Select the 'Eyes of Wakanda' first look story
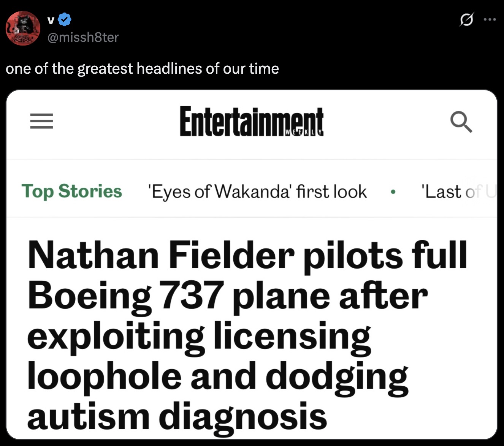The width and height of the screenshot is (504, 446). pos(258,191)
